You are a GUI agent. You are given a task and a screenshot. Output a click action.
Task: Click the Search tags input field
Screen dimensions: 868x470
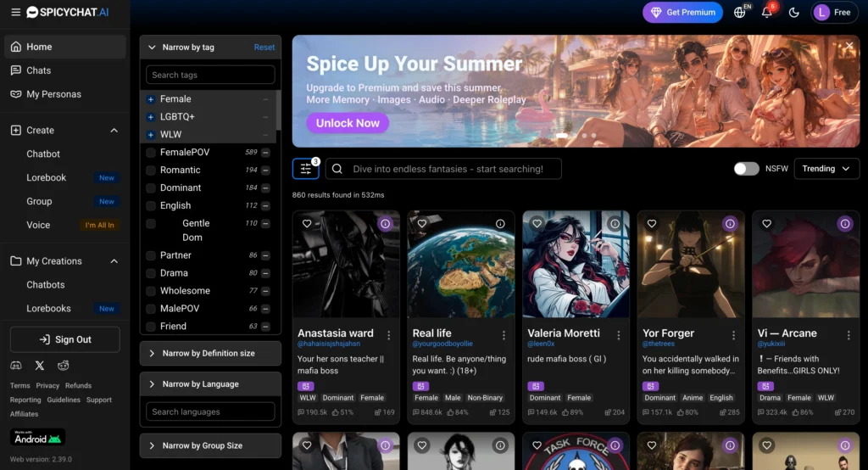pos(210,75)
